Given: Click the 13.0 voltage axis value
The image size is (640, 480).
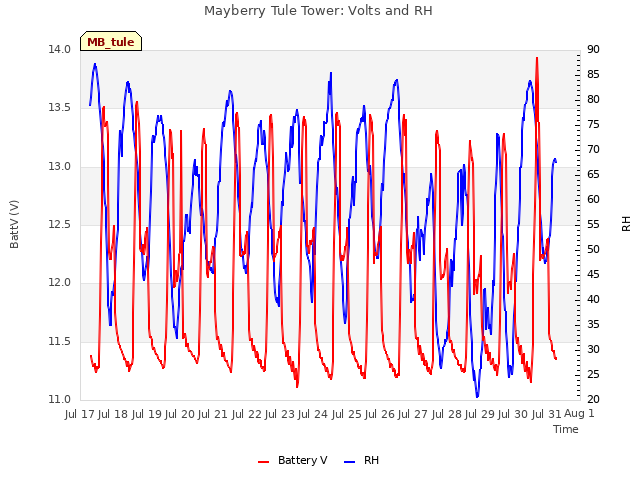Looking at the screenshot, I should tap(60, 167).
